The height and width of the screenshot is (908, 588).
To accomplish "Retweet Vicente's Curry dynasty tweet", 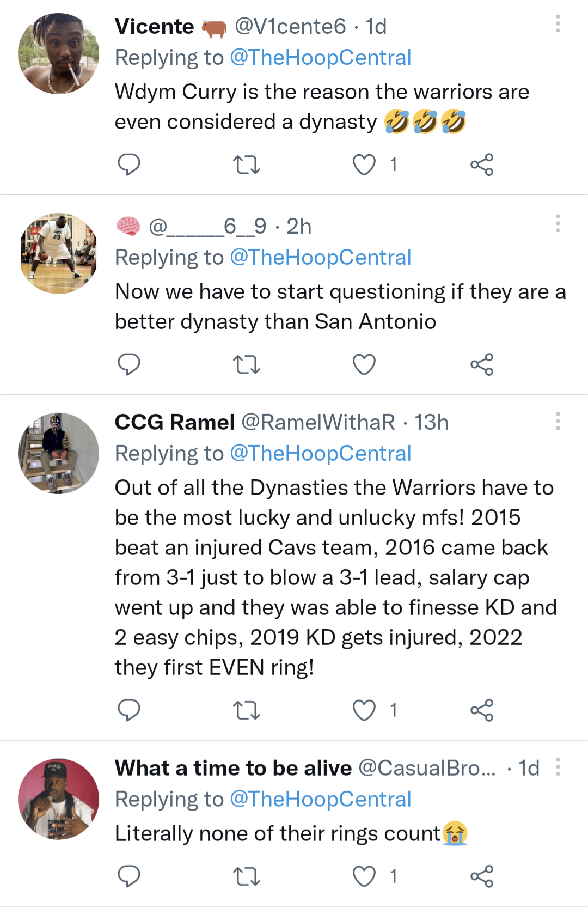I will pos(246,164).
